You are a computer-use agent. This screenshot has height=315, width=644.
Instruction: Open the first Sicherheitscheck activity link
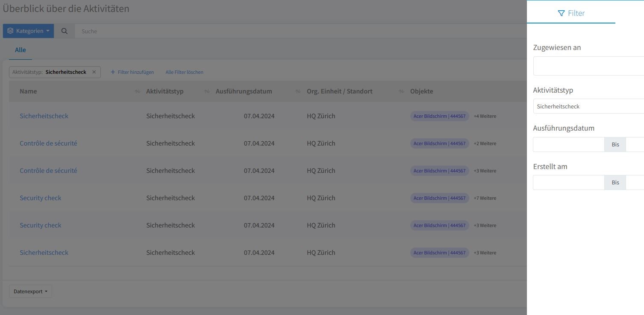pyautogui.click(x=44, y=116)
